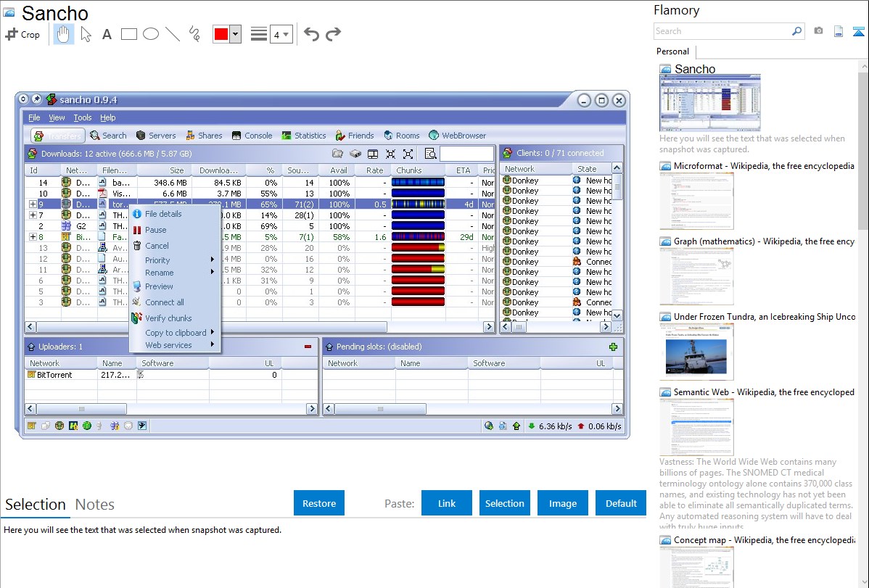
Task: Open the line width dropdown
Action: coord(281,34)
